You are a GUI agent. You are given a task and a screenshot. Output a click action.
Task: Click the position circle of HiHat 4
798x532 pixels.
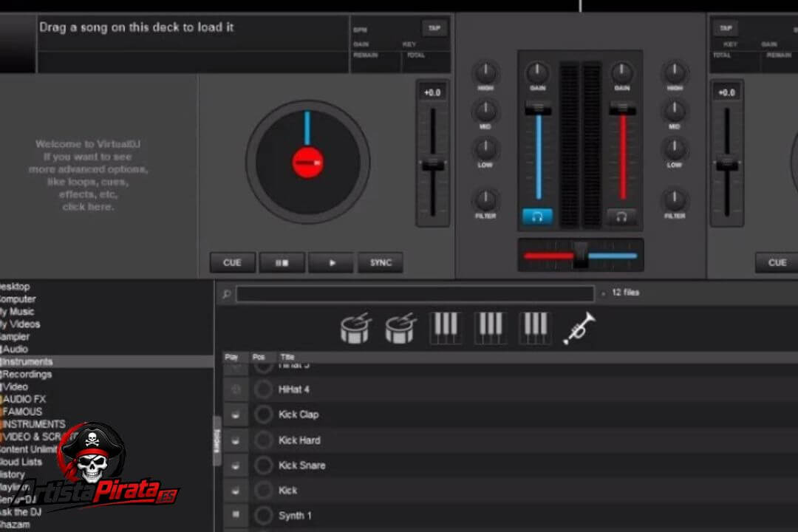click(263, 389)
